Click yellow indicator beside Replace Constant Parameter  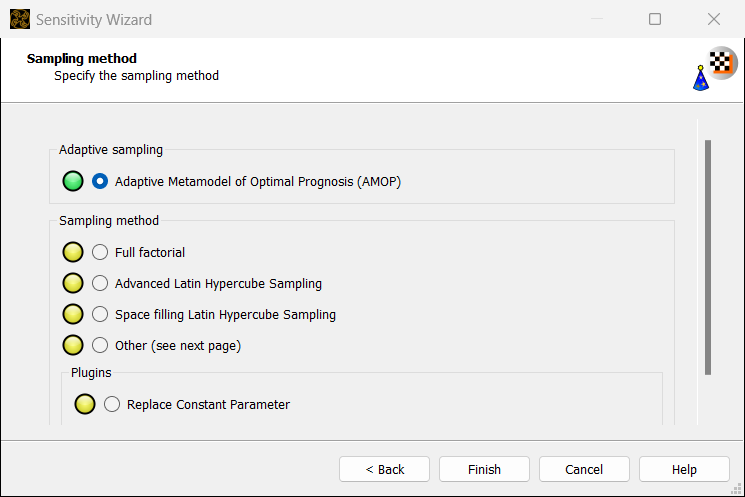point(85,404)
